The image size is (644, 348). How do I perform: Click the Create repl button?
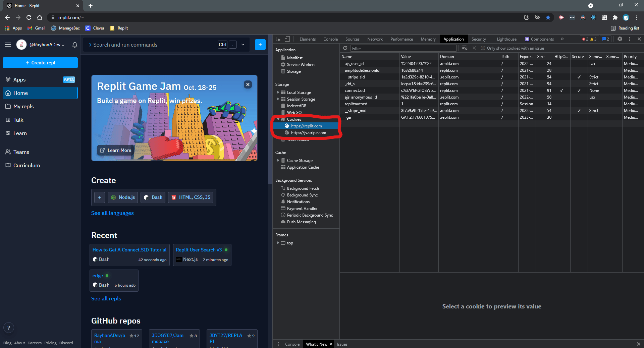point(40,63)
